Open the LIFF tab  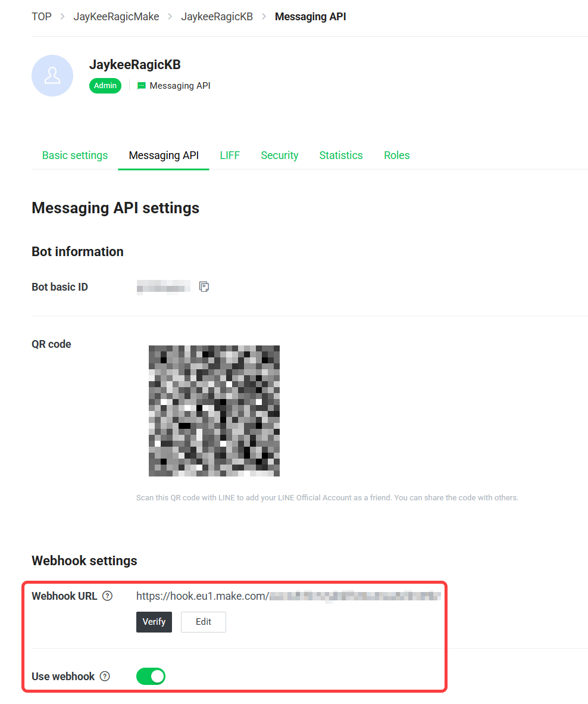230,155
